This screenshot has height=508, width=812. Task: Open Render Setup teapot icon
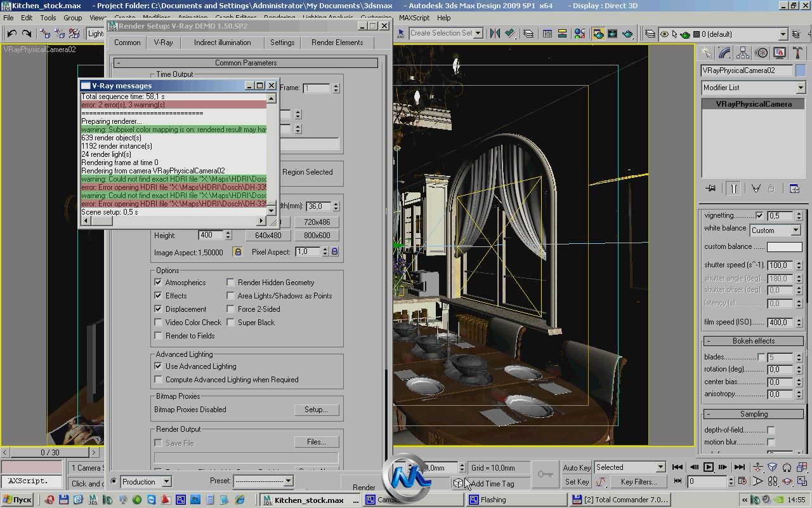(x=598, y=34)
